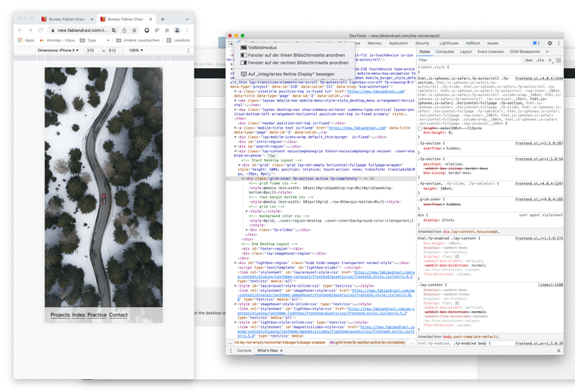
Task: Click the styles Filter input field
Action: [x=469, y=60]
